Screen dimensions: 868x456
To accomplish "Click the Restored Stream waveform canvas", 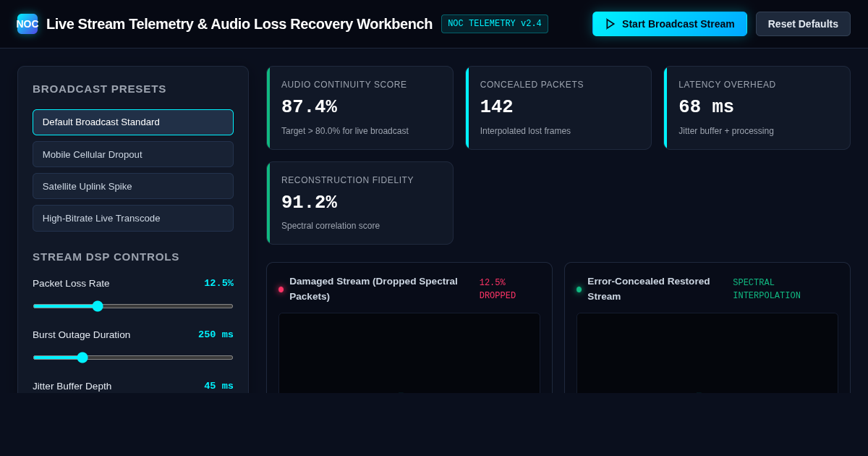I will (x=707, y=353).
